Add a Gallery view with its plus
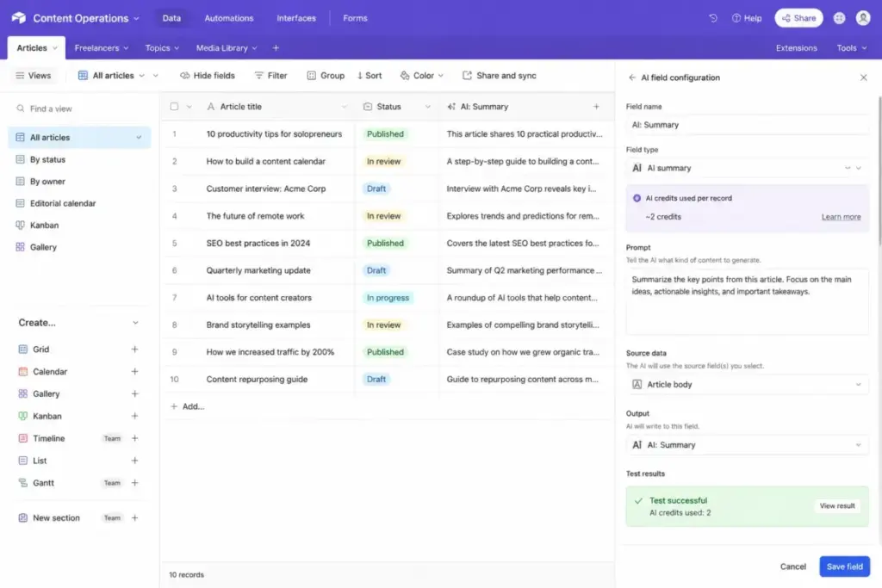The image size is (882, 588). tap(134, 394)
